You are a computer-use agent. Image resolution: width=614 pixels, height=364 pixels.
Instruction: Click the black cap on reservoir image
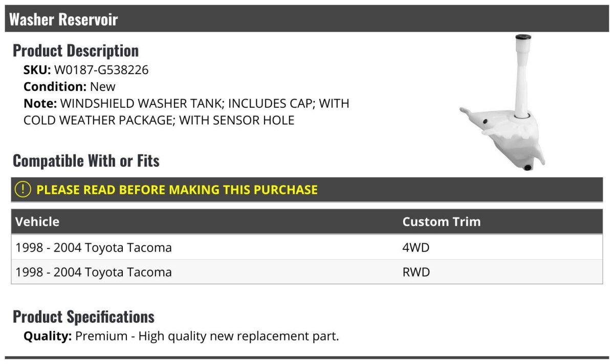coord(523,37)
